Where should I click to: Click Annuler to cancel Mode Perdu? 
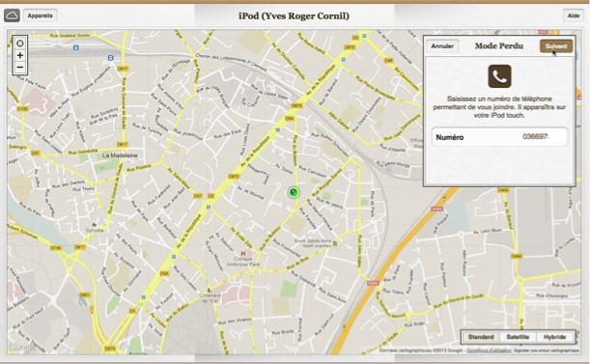click(442, 46)
